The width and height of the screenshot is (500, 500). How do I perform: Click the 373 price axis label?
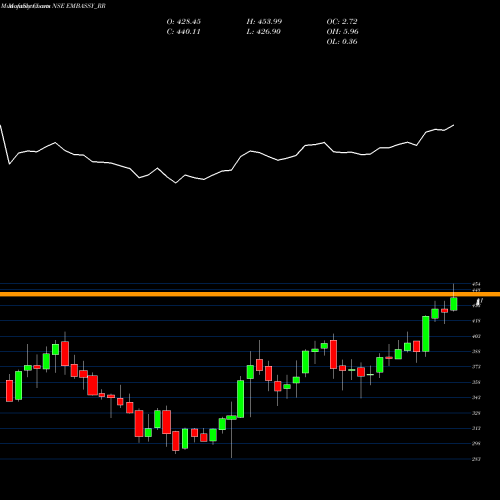(476, 367)
